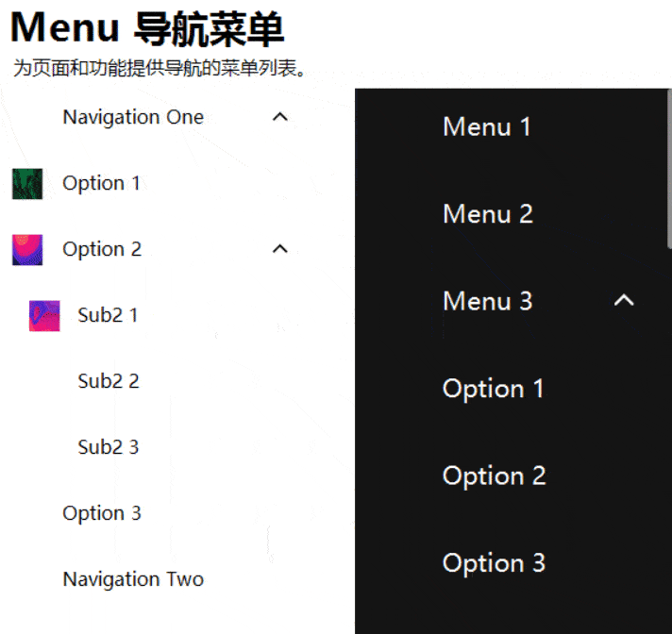This screenshot has width=672, height=634.
Task: Choose Option 2 under Menu 3
Action: coord(495,475)
